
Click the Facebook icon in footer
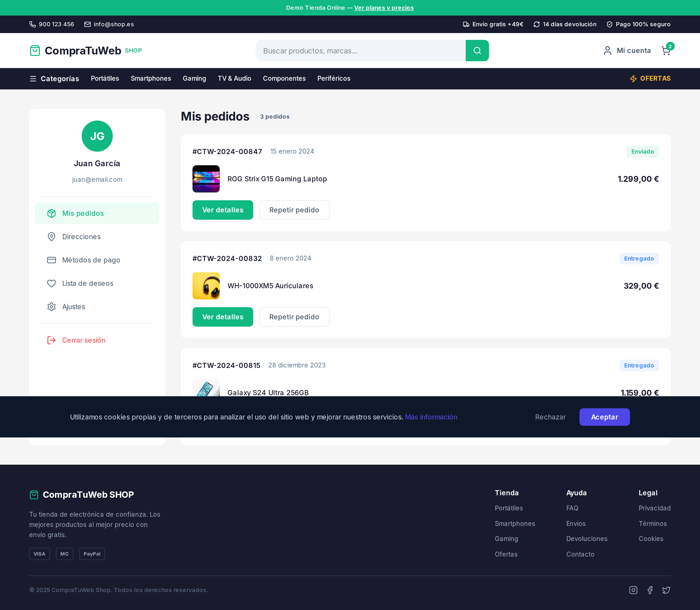(x=650, y=590)
